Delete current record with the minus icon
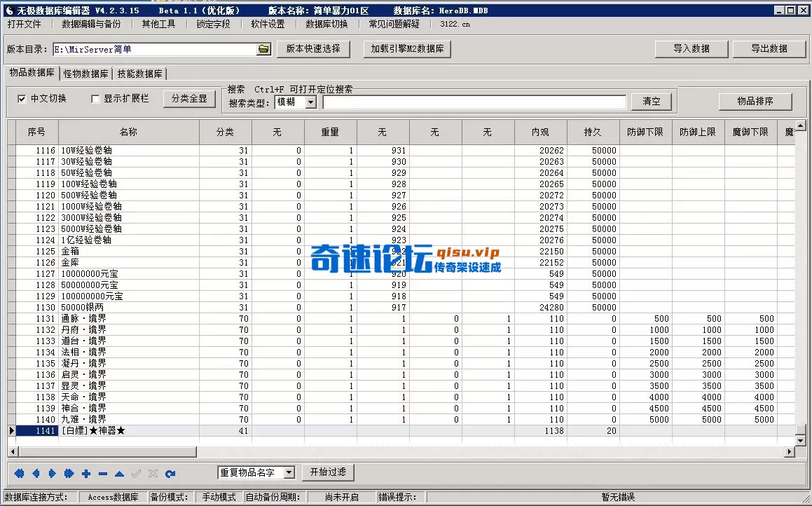The width and height of the screenshot is (812, 506). click(102, 473)
